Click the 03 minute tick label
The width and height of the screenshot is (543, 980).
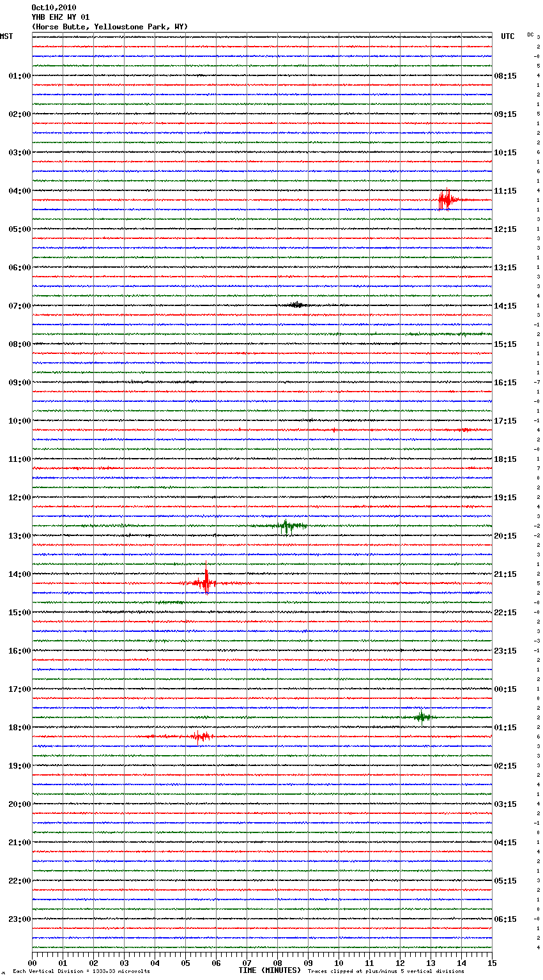[124, 963]
